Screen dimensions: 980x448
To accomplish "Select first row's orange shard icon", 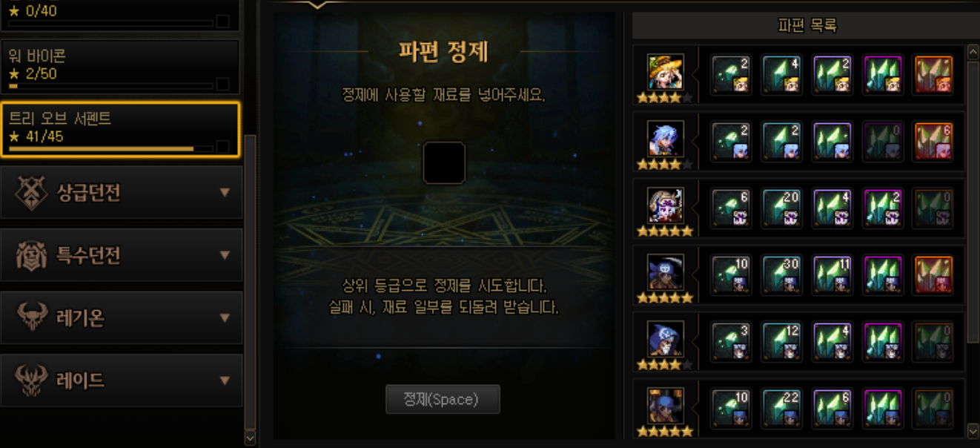I will point(933,74).
